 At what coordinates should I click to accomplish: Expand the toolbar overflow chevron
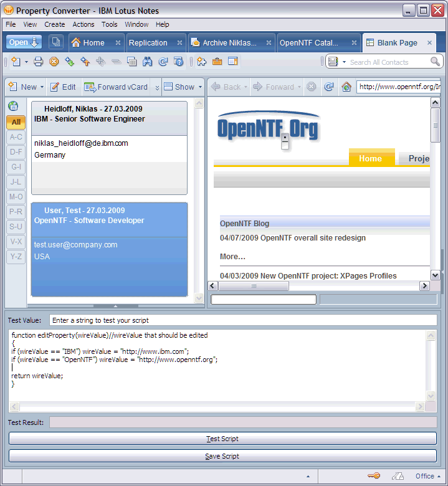[x=157, y=88]
